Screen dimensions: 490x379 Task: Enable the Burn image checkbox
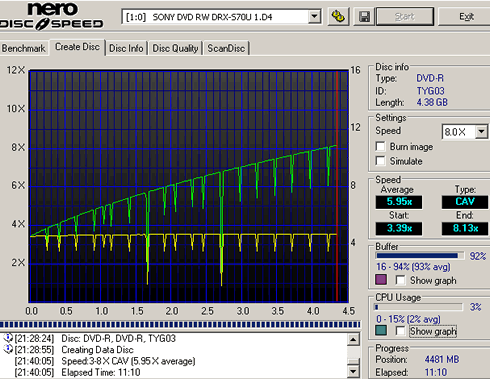click(x=380, y=146)
